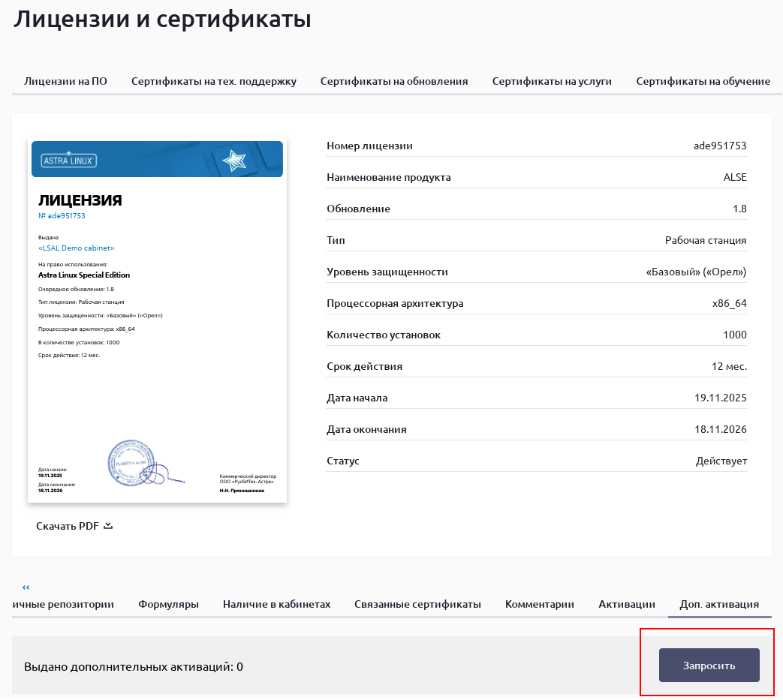Open Сертификаты на обновления tab
783x700 pixels.
click(394, 81)
